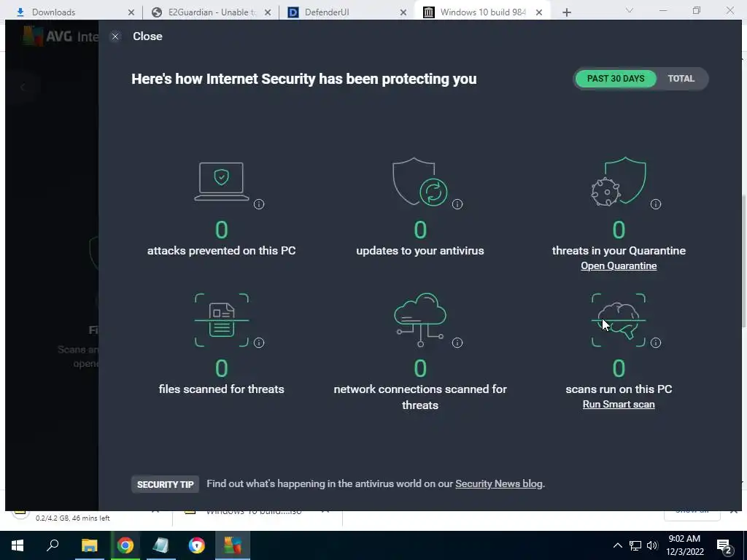Click the 'scans run on this PC' label

coord(619,389)
